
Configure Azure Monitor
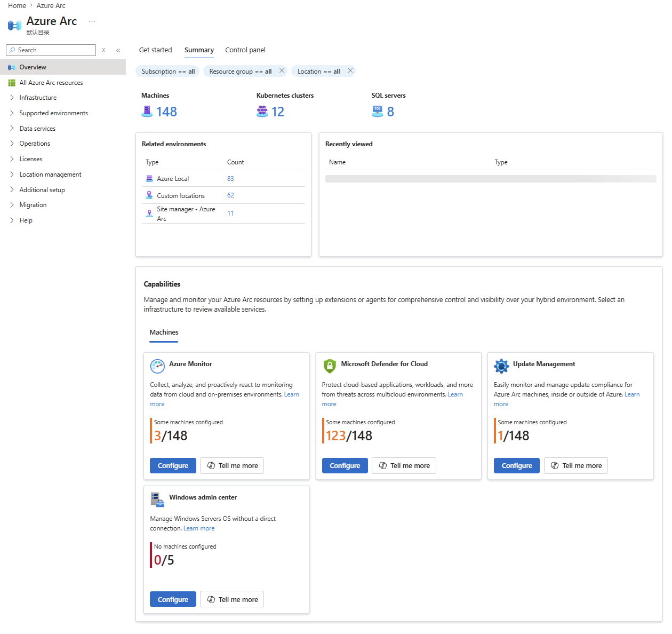[x=173, y=466]
